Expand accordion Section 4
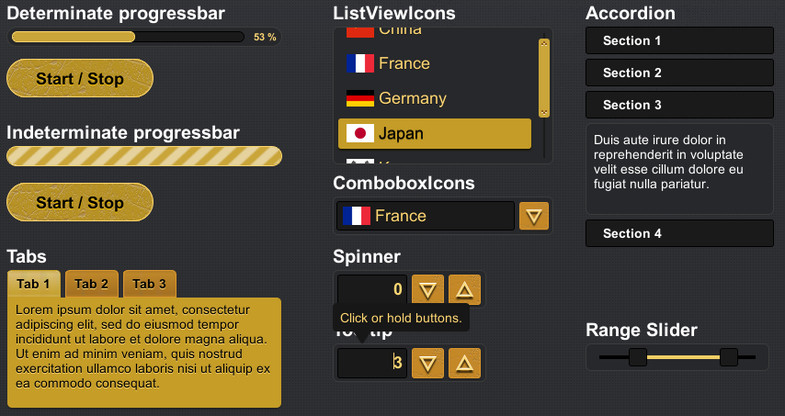 coord(679,233)
